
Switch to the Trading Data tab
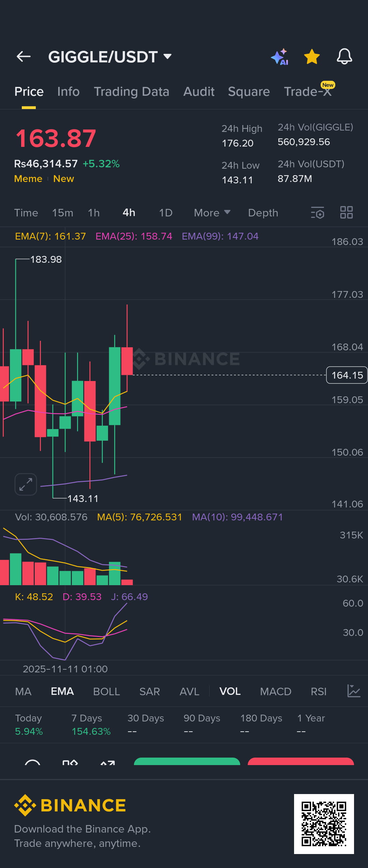tap(132, 92)
